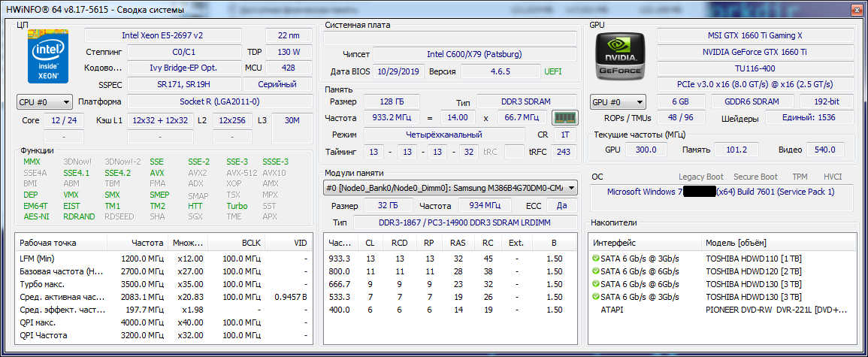Click green check icon for TOSHIBA HDWD110
868x357 pixels.
(596, 259)
